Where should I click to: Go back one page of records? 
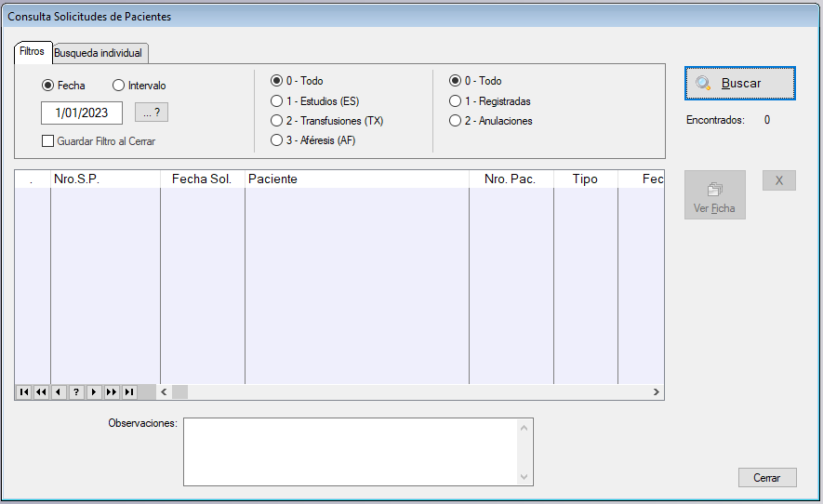41,392
